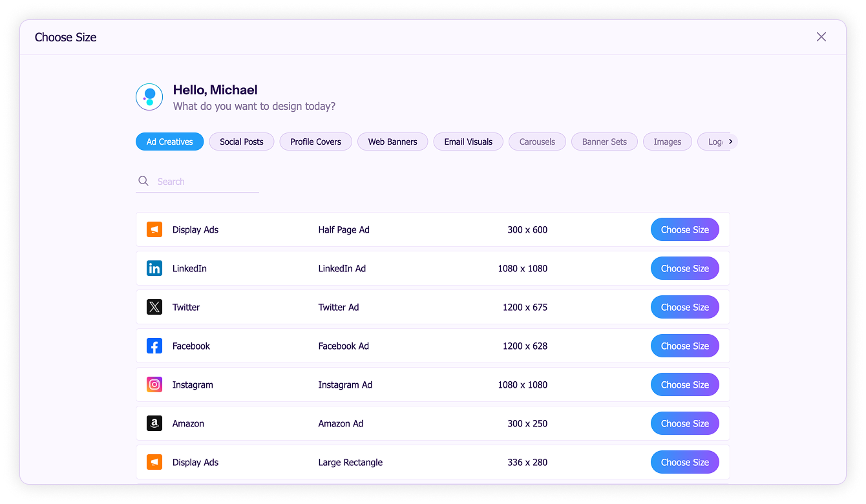Select the partially visible Logo category tab

pos(711,142)
